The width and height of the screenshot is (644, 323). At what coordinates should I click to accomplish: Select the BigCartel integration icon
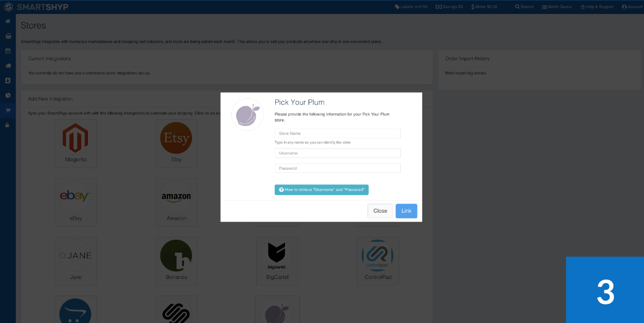277,261
